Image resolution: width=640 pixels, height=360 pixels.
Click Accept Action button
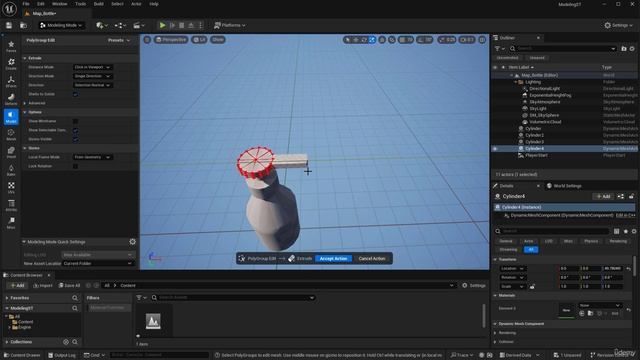(333, 258)
